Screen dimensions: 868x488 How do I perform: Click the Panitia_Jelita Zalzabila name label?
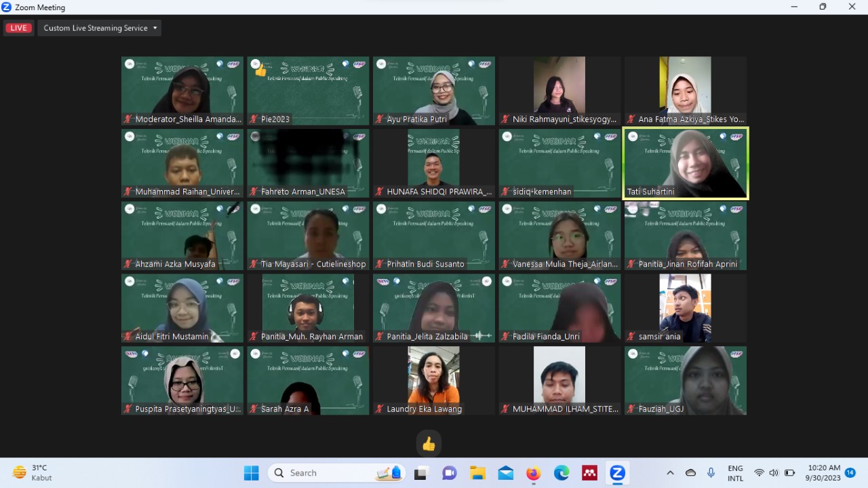coord(427,337)
